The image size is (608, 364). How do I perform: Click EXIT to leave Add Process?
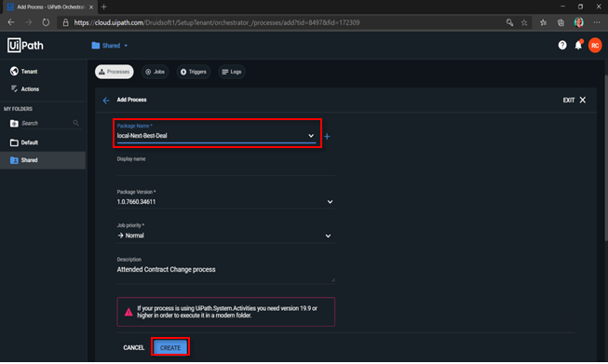pyautogui.click(x=574, y=100)
